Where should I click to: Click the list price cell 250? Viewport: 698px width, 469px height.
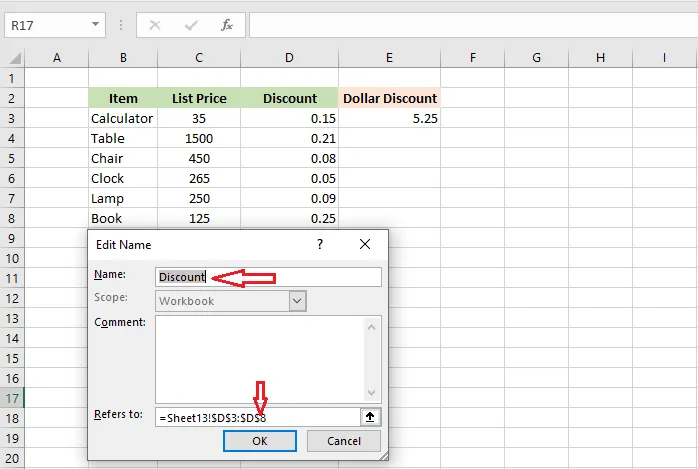tap(199, 198)
